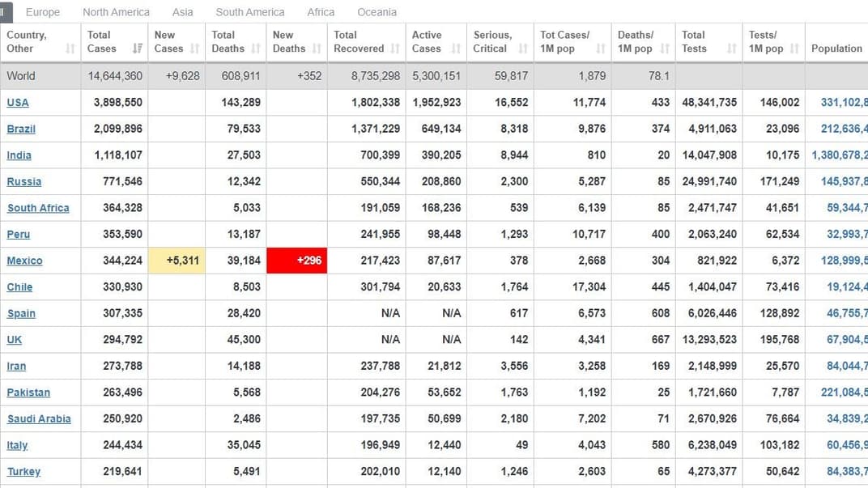
Task: Sort Serious, Critical column with arrow icon
Action: [x=523, y=49]
